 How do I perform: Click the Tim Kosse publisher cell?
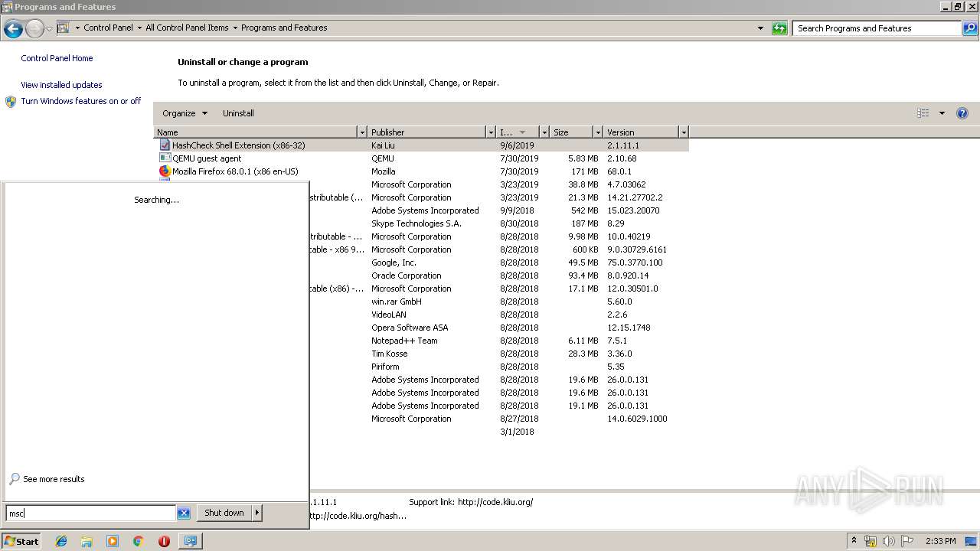click(x=390, y=354)
